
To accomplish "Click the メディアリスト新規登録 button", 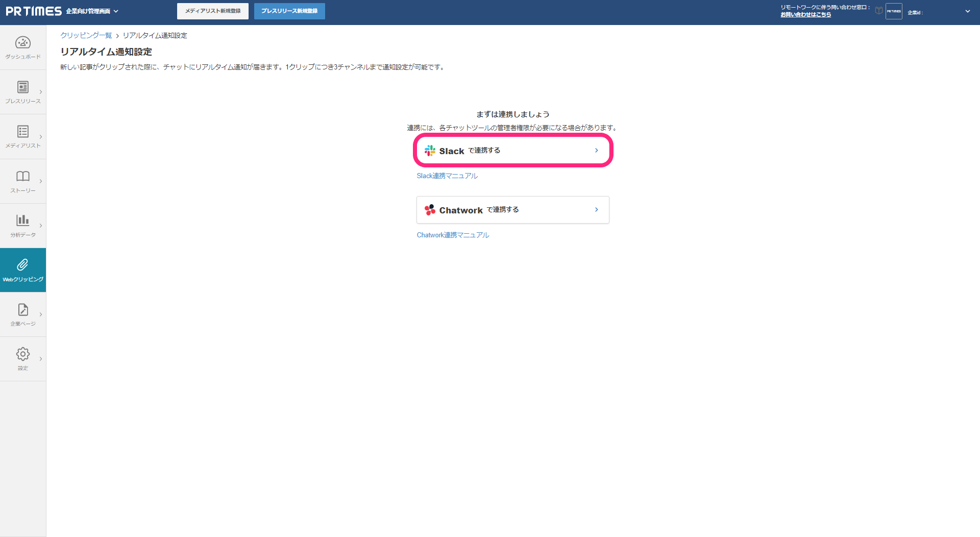I will [x=213, y=11].
